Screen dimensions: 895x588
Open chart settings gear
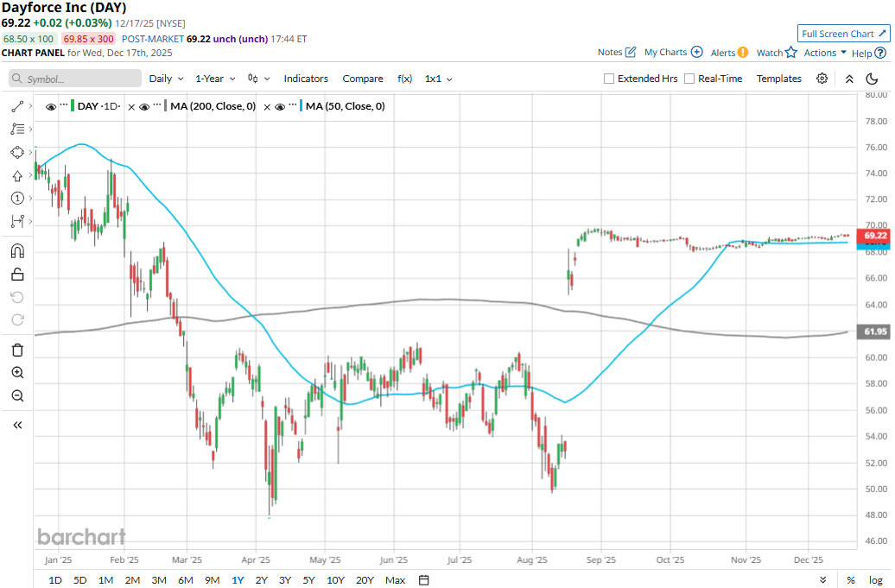click(822, 79)
